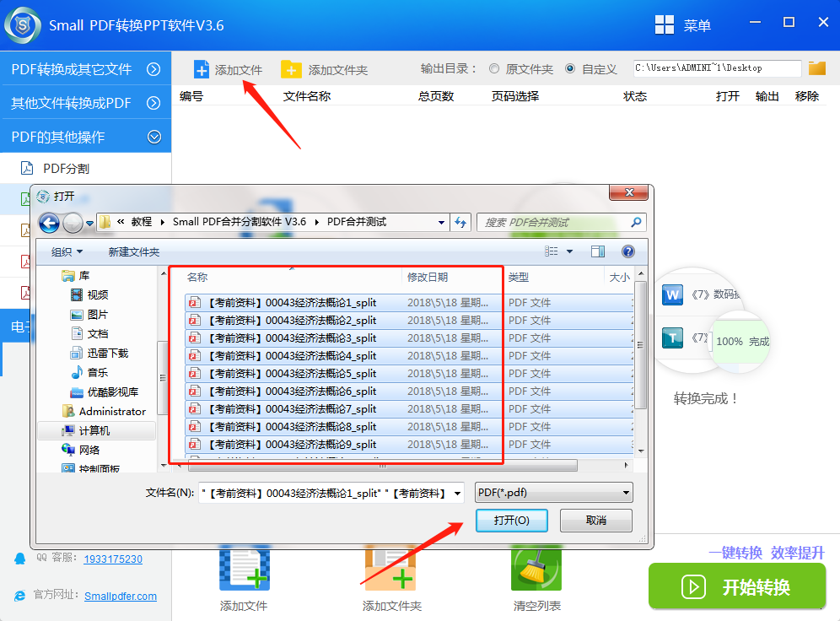Open the recent locations dropdown next to Forward

[89, 223]
